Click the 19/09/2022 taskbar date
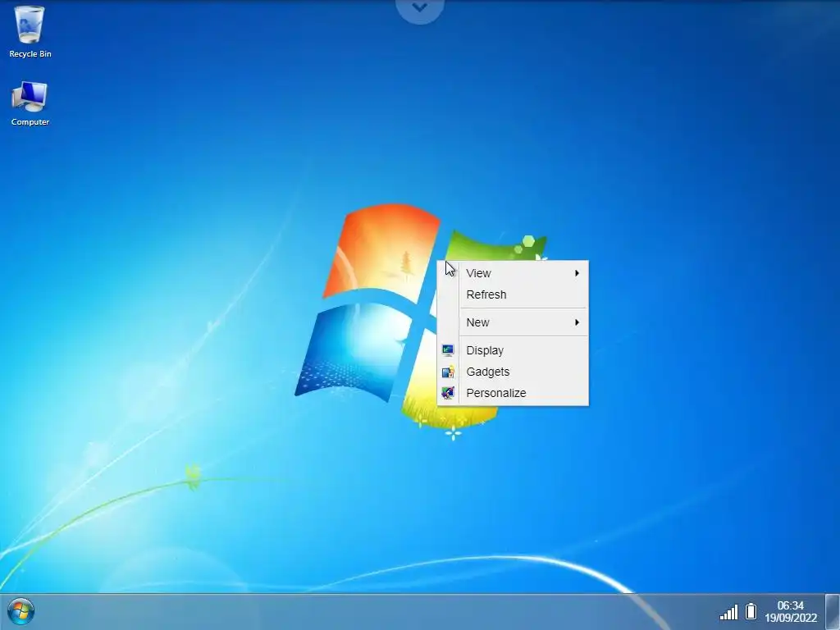 [791, 618]
